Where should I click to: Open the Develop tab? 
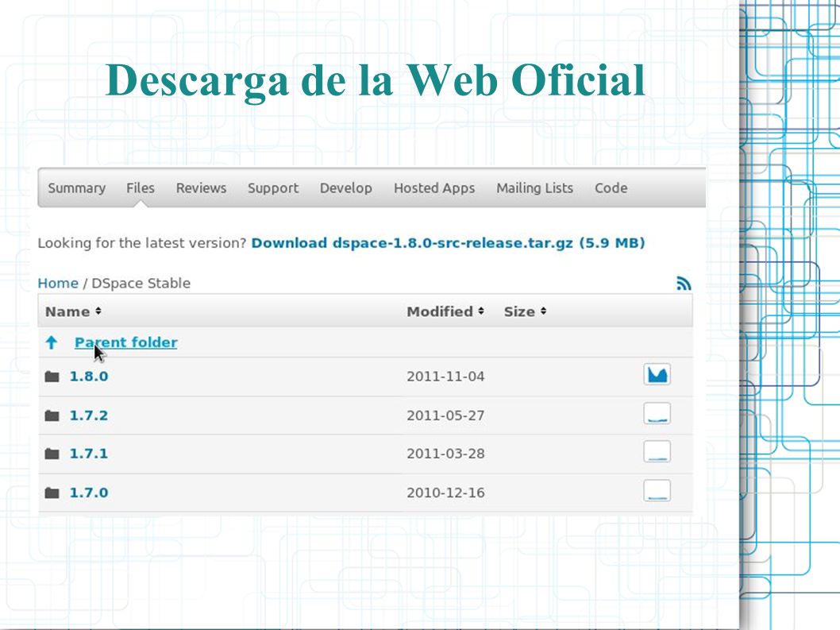346,188
